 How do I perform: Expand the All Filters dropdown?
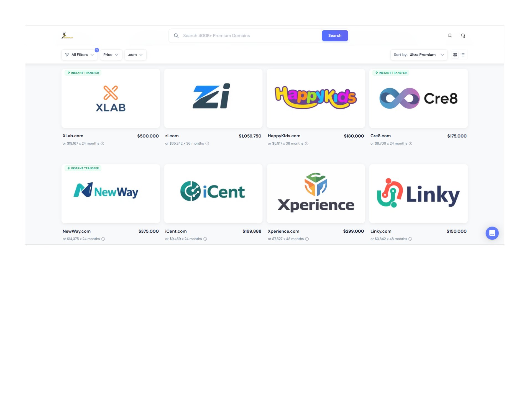point(79,55)
